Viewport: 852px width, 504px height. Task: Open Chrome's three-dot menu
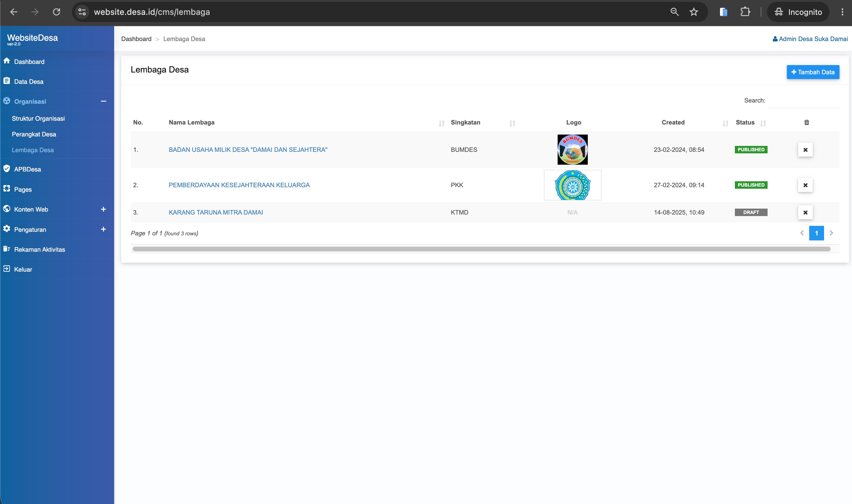pos(842,12)
